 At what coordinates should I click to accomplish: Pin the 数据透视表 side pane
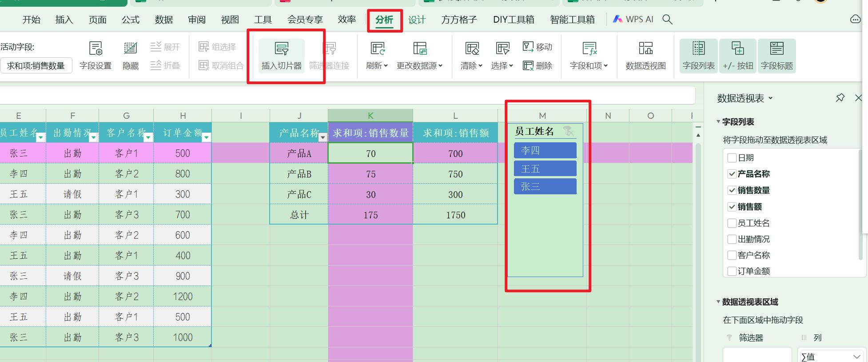coord(840,98)
